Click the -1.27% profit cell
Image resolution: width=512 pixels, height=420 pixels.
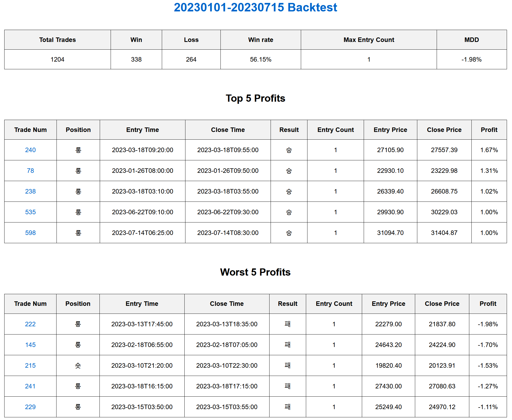(x=488, y=386)
